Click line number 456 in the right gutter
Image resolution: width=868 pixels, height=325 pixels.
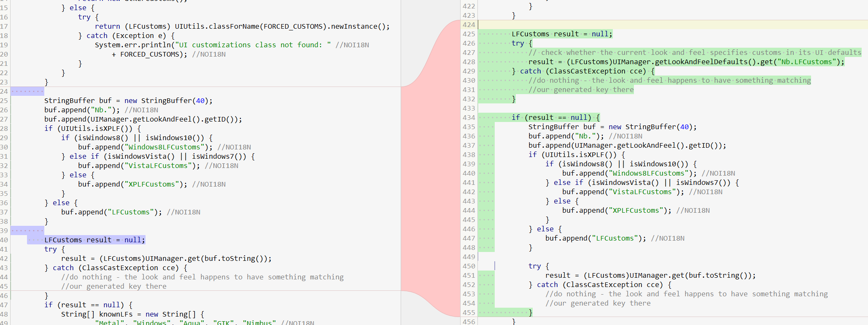(x=469, y=321)
